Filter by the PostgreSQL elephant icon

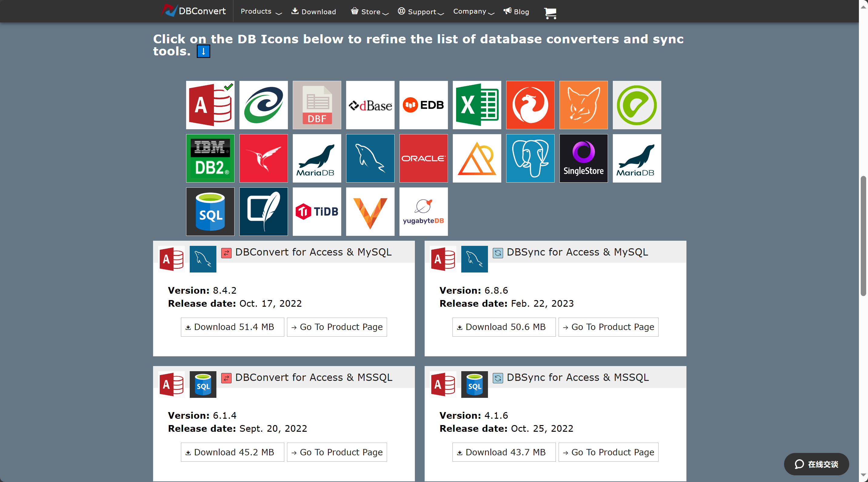tap(530, 158)
